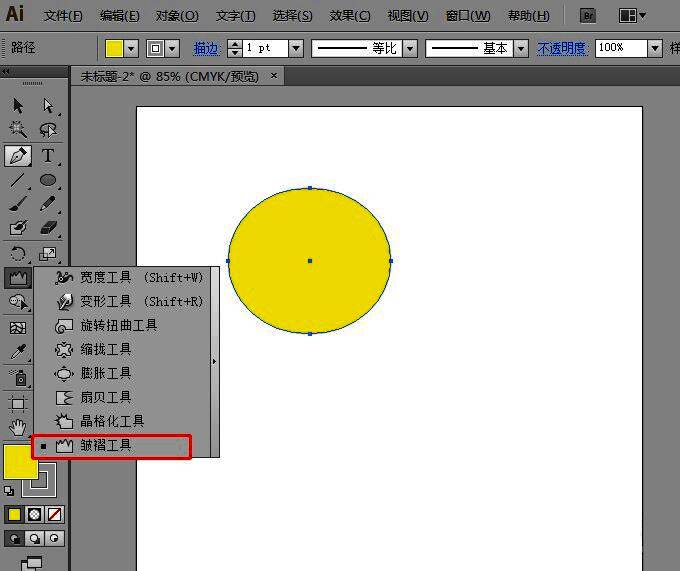This screenshot has width=680, height=571.
Task: Select the Lasso tool
Action: pyautogui.click(x=47, y=130)
